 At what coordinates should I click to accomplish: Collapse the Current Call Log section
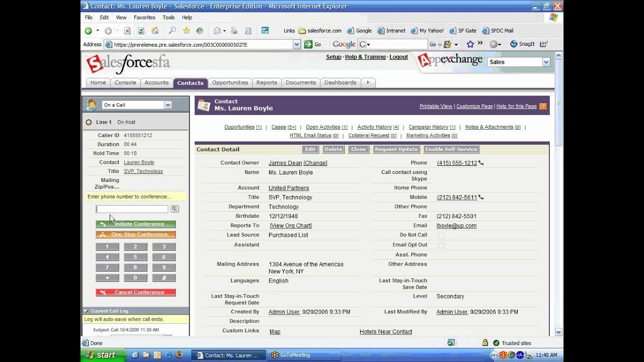tap(86, 311)
